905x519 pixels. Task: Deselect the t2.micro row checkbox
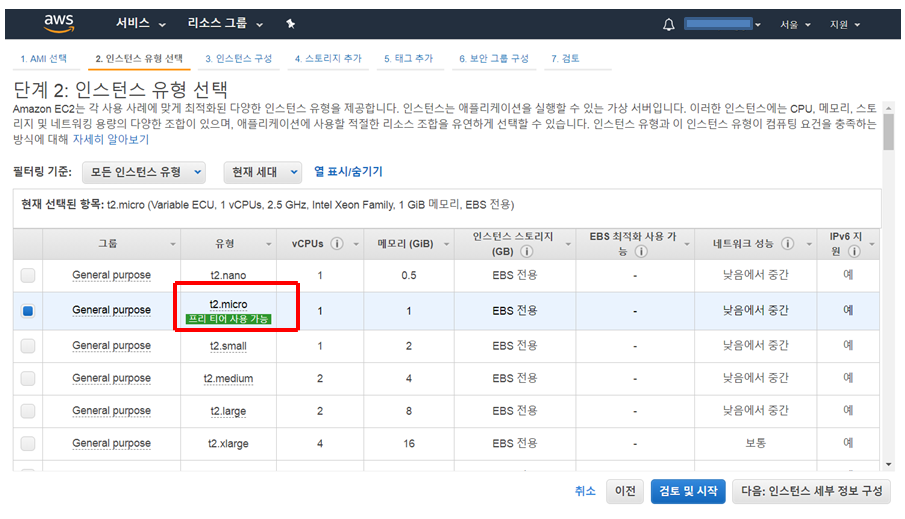28,311
